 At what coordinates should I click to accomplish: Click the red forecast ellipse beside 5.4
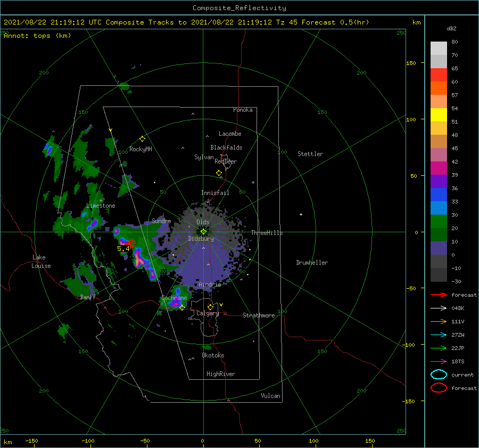[131, 243]
